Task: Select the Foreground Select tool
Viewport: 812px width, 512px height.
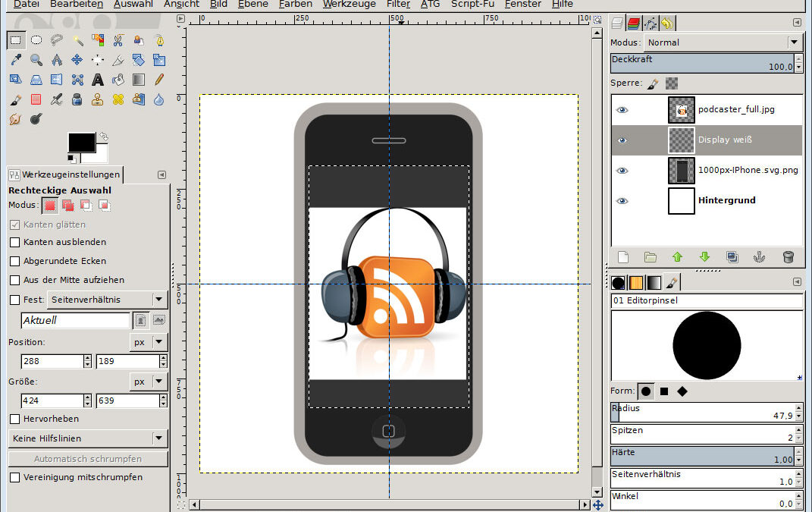Action: pyautogui.click(x=138, y=40)
